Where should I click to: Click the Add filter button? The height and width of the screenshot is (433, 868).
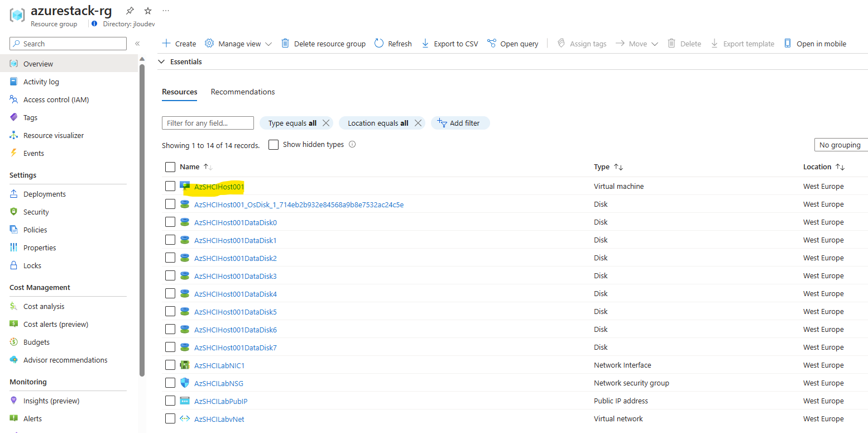tap(460, 123)
